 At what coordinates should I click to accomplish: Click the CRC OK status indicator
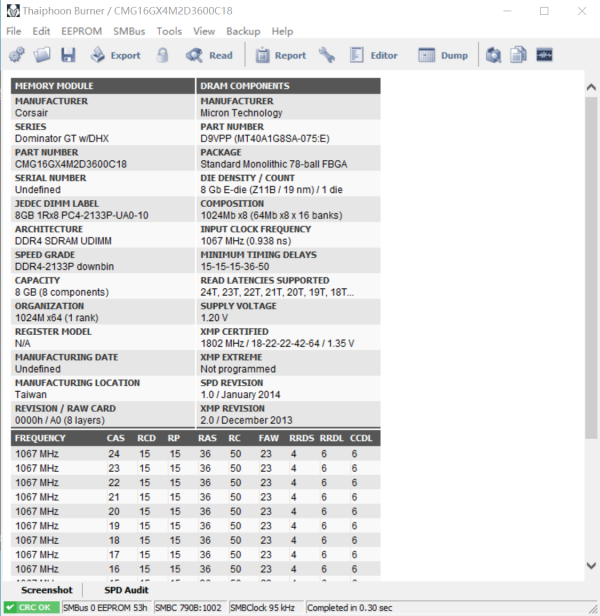(30, 607)
